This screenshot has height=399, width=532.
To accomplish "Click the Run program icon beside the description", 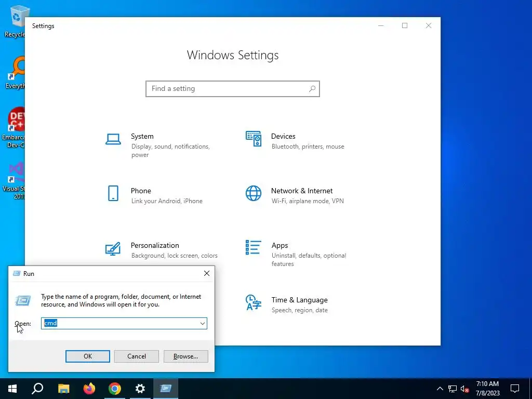I will coord(23,300).
